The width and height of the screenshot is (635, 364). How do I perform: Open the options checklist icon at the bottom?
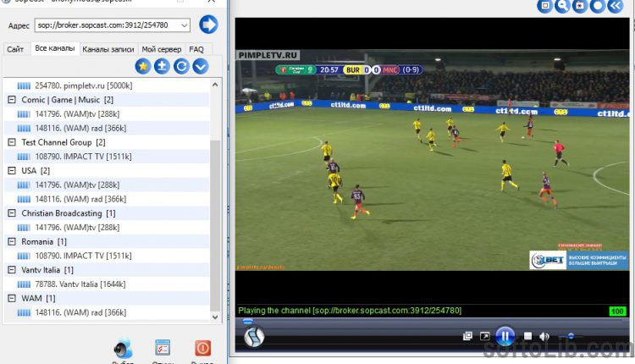click(x=163, y=348)
